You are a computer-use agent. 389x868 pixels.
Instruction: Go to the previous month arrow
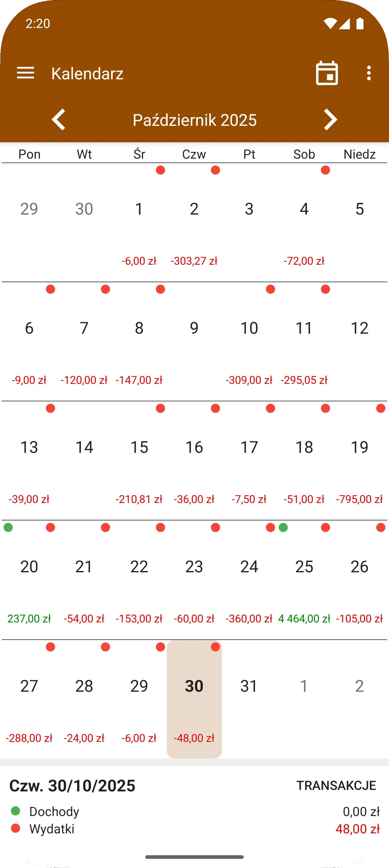[59, 120]
